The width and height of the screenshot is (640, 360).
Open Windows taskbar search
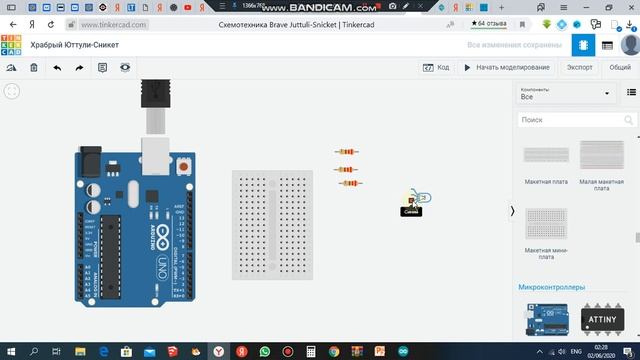[34, 351]
